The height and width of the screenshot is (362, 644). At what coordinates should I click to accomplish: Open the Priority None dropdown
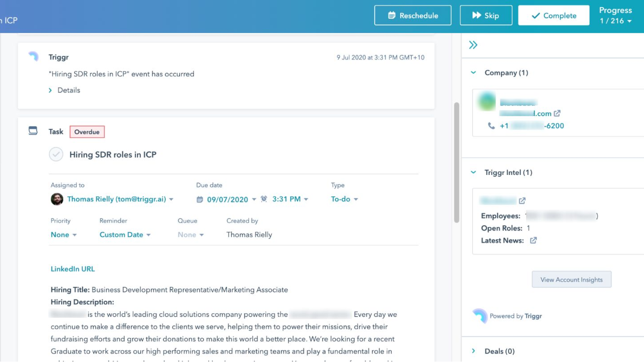[64, 235]
